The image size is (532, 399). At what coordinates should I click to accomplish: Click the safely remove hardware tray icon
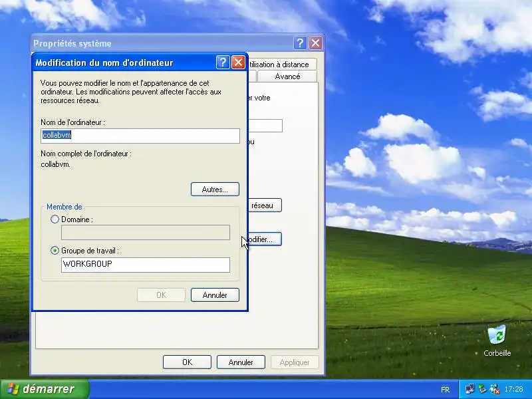click(x=482, y=389)
